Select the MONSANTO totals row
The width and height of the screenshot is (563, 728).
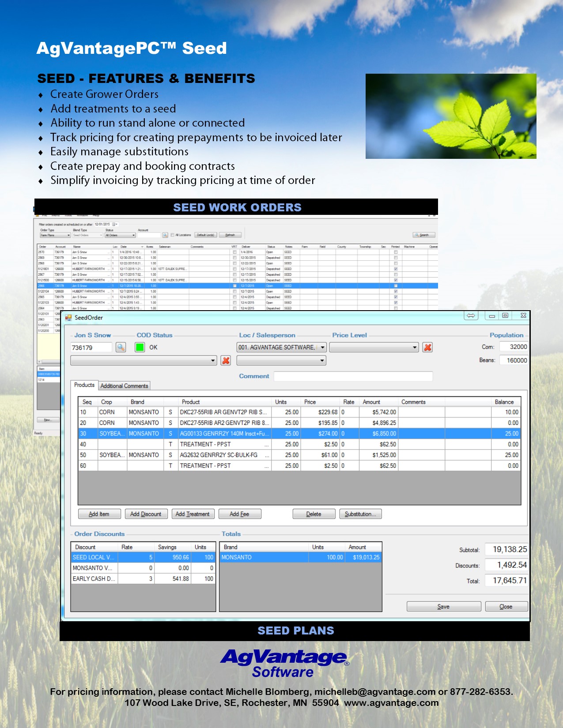click(x=301, y=557)
